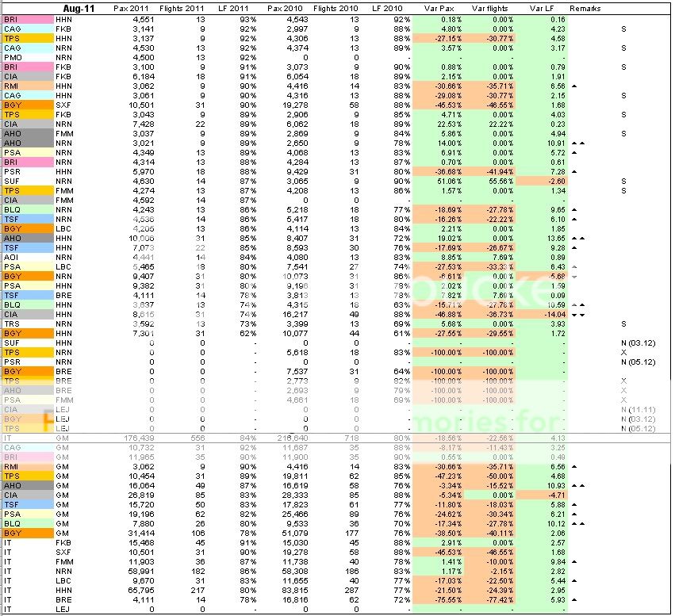Click the up-arrow beside 9.84 in FMM row
Image resolution: width=675 pixels, height=616 pixels.
(574, 561)
